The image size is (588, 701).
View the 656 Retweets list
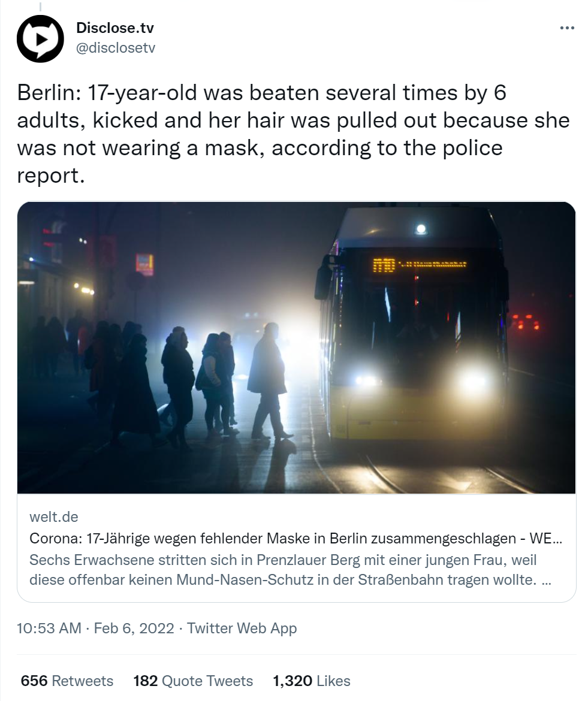pos(67,681)
